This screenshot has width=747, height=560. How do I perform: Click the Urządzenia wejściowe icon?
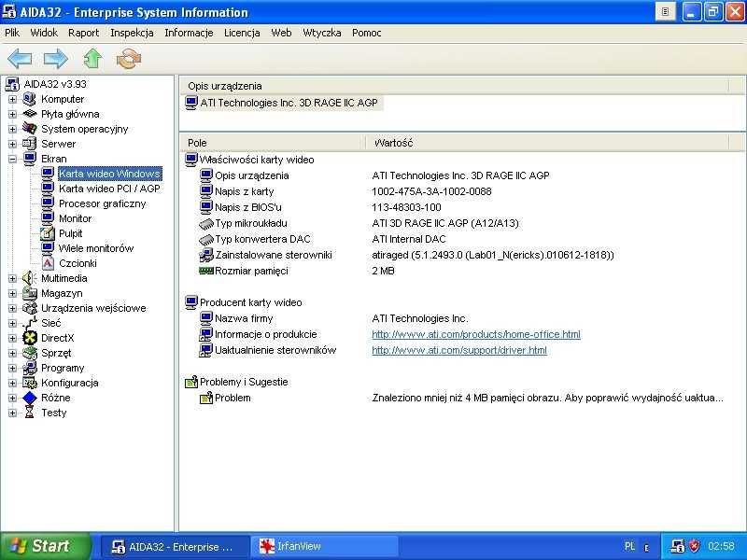[x=30, y=308]
